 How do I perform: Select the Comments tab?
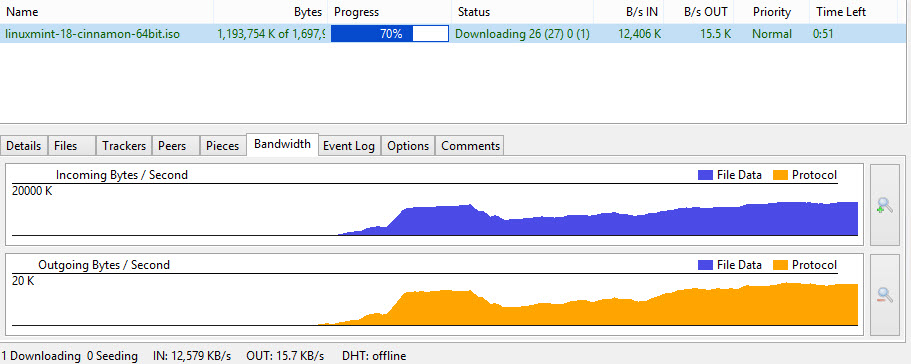click(x=469, y=146)
